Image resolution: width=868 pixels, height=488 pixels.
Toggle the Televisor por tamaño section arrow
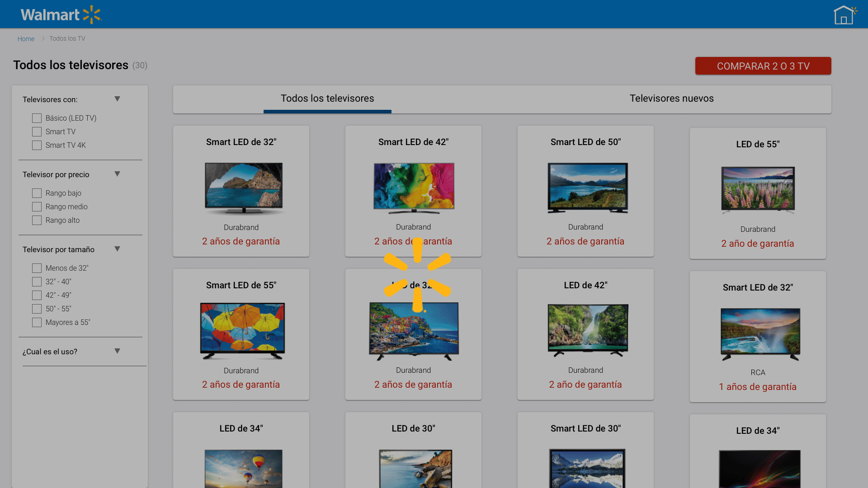pos(117,249)
